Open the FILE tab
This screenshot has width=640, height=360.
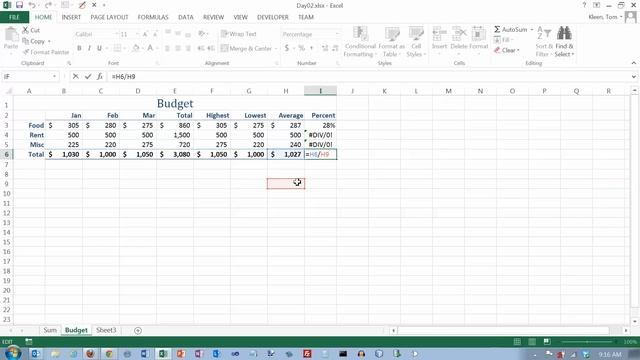coord(14,17)
